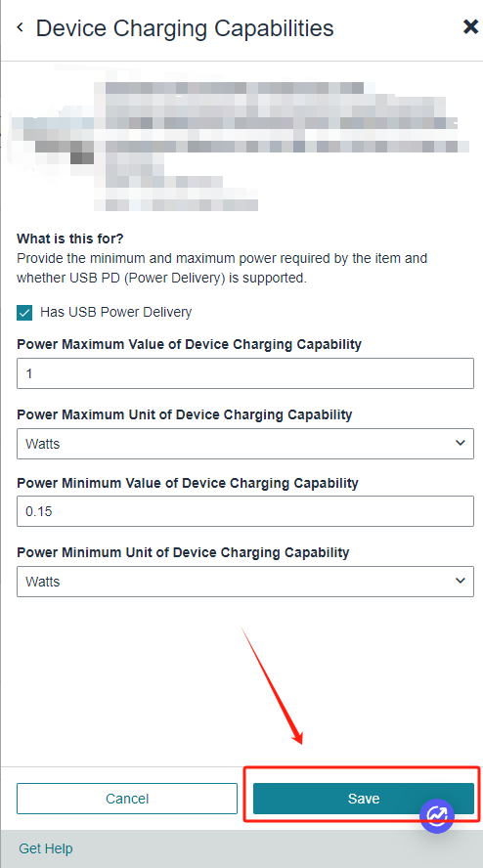Uncheck the Has USB Power Delivery checkbox

[x=24, y=313]
